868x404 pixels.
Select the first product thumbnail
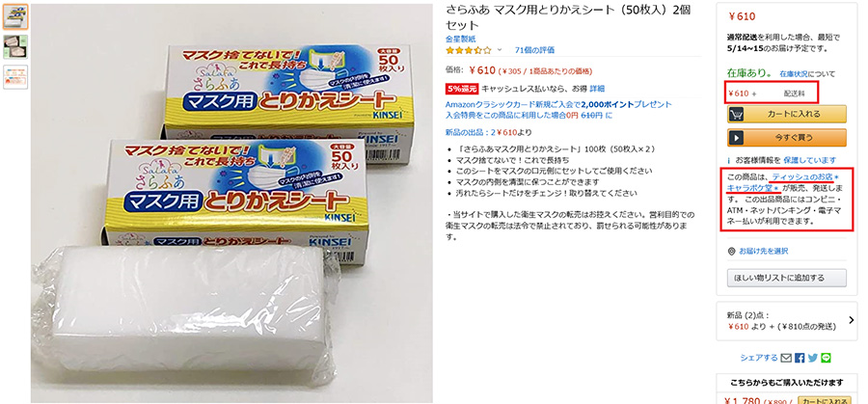[x=15, y=17]
